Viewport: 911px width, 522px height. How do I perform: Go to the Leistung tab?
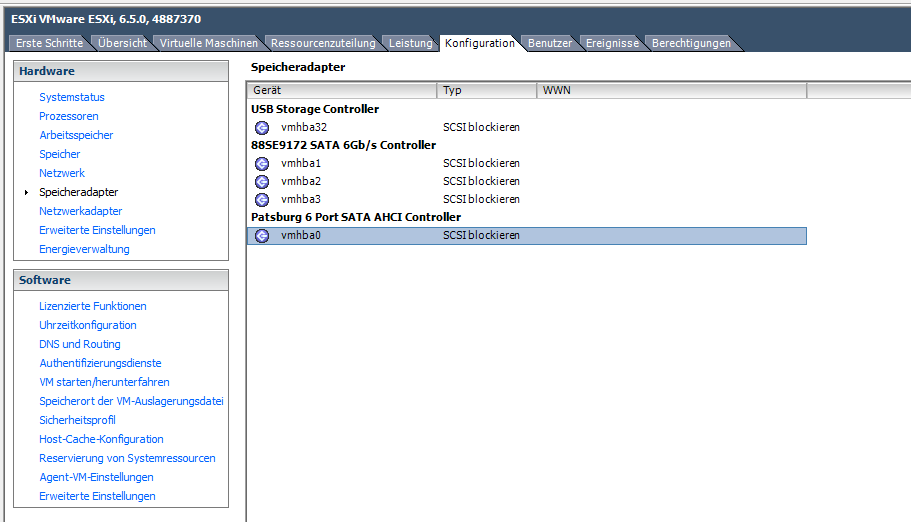click(410, 43)
